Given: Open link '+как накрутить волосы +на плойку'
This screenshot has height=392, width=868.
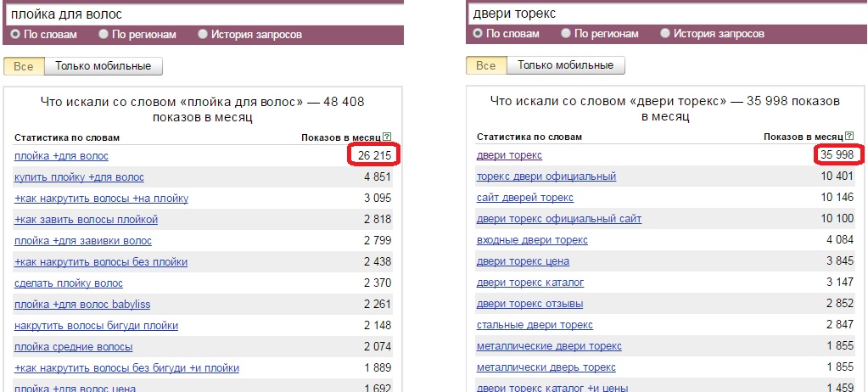Looking at the screenshot, I should pos(101,199).
